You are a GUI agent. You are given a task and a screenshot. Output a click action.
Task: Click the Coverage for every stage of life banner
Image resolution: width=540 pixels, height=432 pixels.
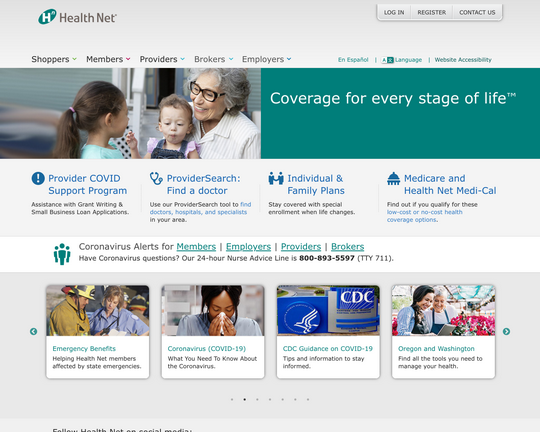401,113
